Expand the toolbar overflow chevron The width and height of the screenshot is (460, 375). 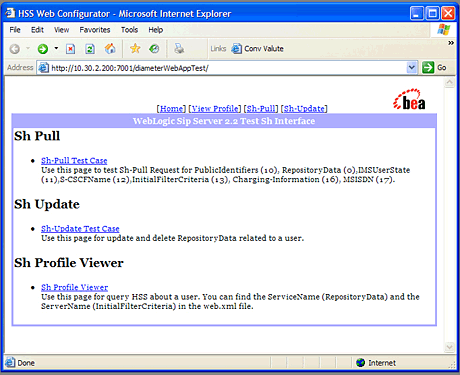(x=451, y=43)
